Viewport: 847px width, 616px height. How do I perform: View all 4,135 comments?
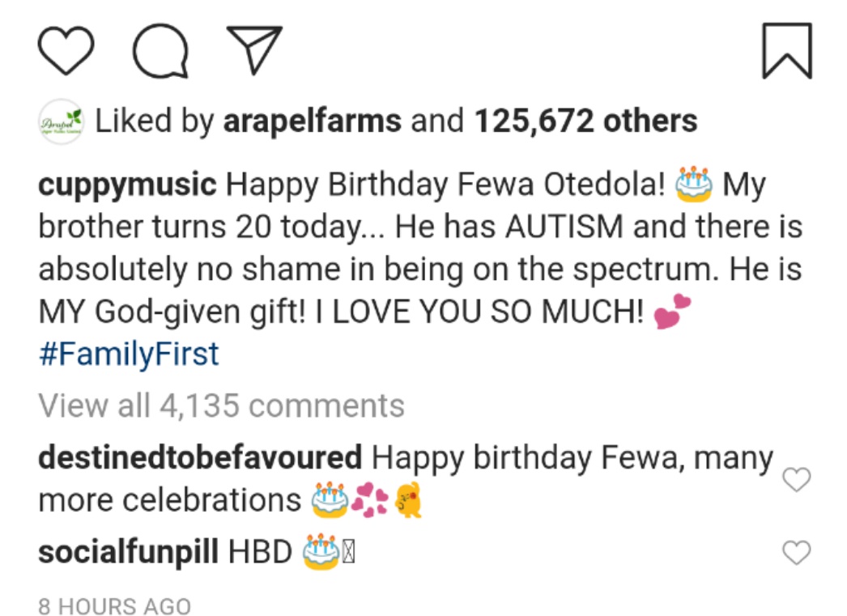click(221, 406)
